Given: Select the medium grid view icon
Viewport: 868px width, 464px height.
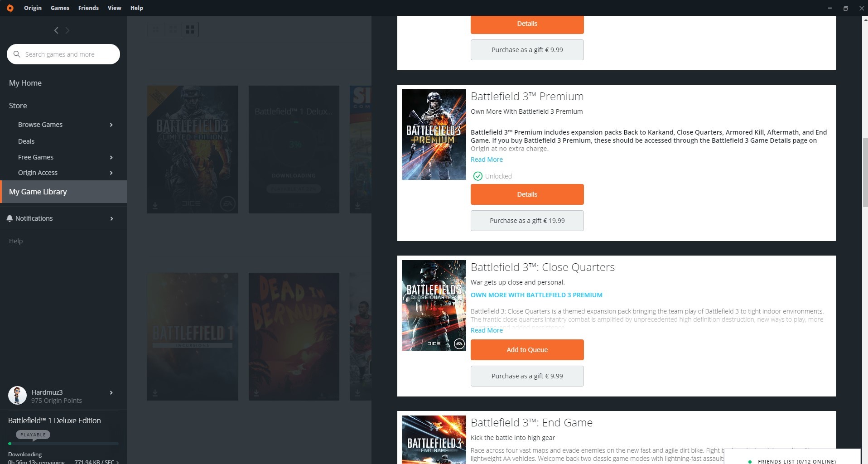Looking at the screenshot, I should tap(173, 29).
